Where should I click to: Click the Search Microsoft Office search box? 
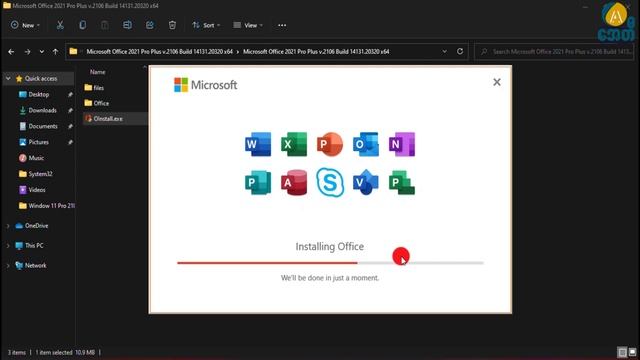pos(554,51)
